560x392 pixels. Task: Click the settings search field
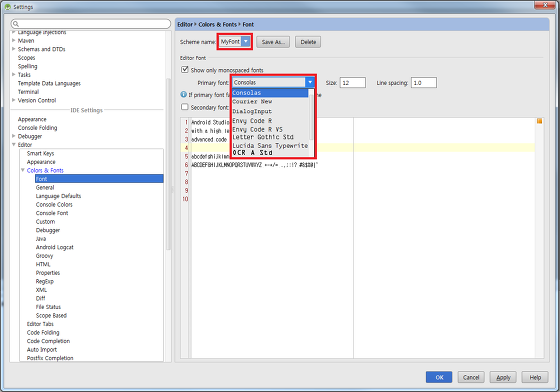pos(91,24)
